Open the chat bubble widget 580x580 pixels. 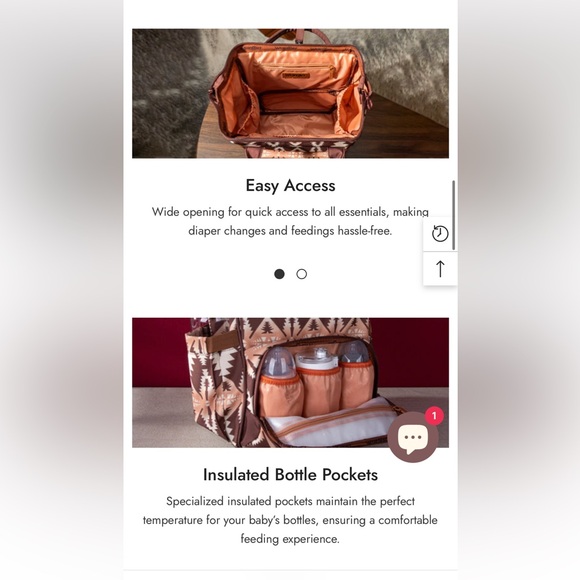coord(413,437)
